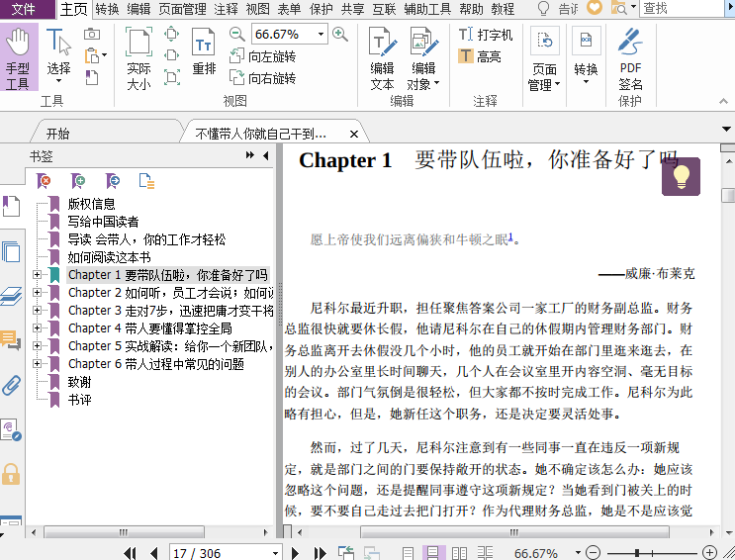Rotate the page left (向左旋转)
735x560 pixels.
click(x=262, y=56)
